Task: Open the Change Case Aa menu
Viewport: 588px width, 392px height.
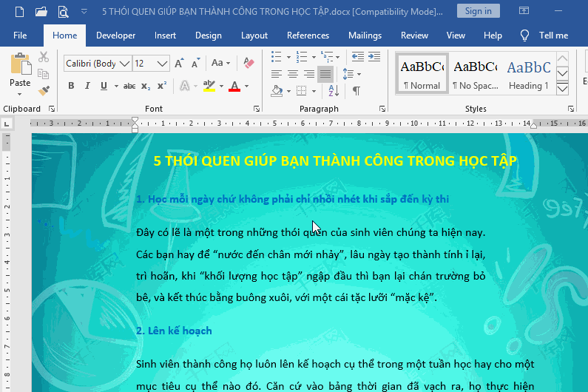Action: pyautogui.click(x=220, y=63)
